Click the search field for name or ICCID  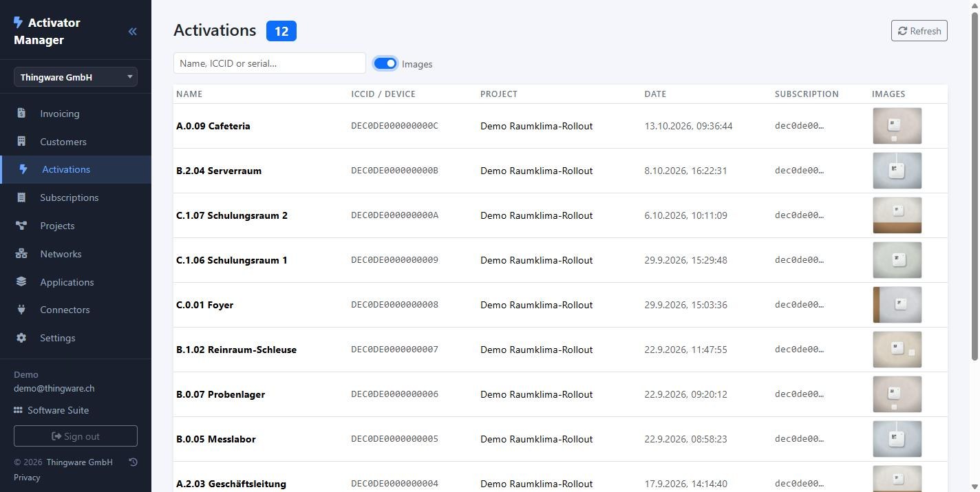[x=270, y=63]
